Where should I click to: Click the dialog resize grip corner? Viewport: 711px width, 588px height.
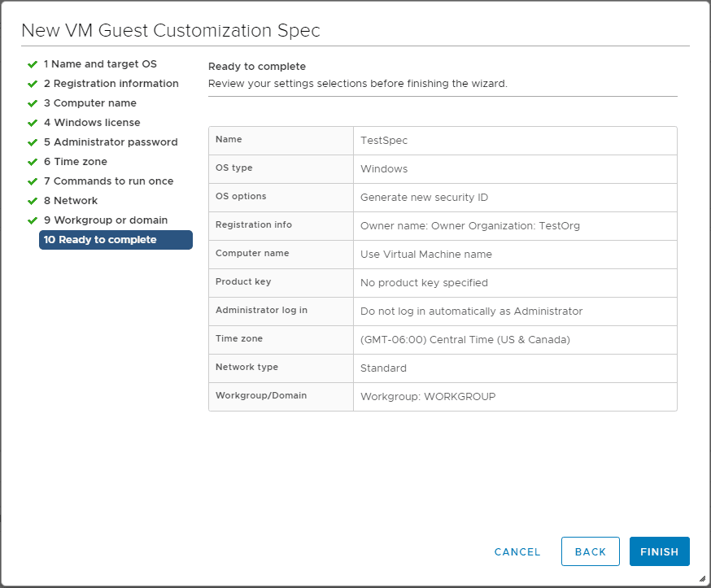702,579
